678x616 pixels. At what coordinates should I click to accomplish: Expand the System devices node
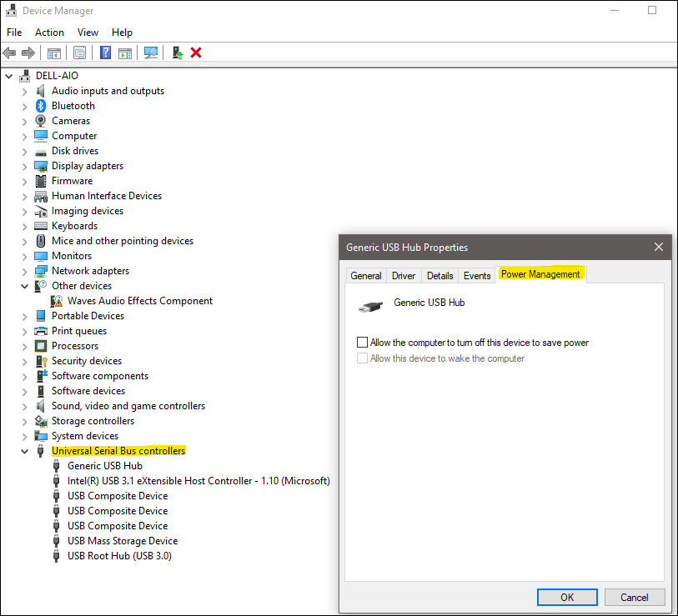[x=25, y=436]
